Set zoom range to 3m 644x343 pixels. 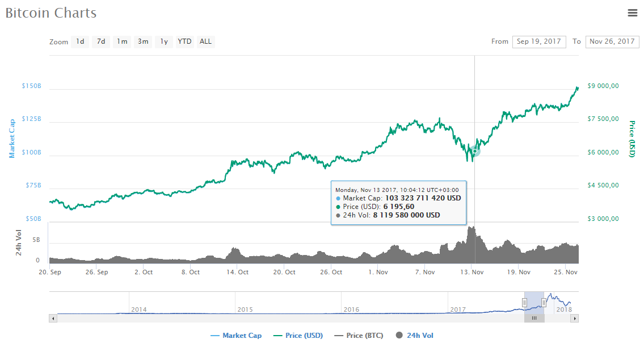[143, 41]
